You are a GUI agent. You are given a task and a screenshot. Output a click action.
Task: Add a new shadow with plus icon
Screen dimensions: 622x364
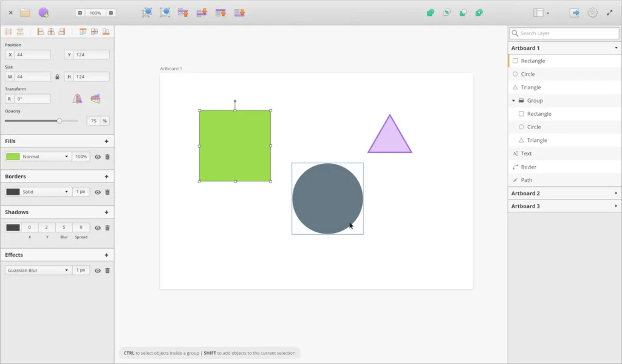[x=106, y=212]
